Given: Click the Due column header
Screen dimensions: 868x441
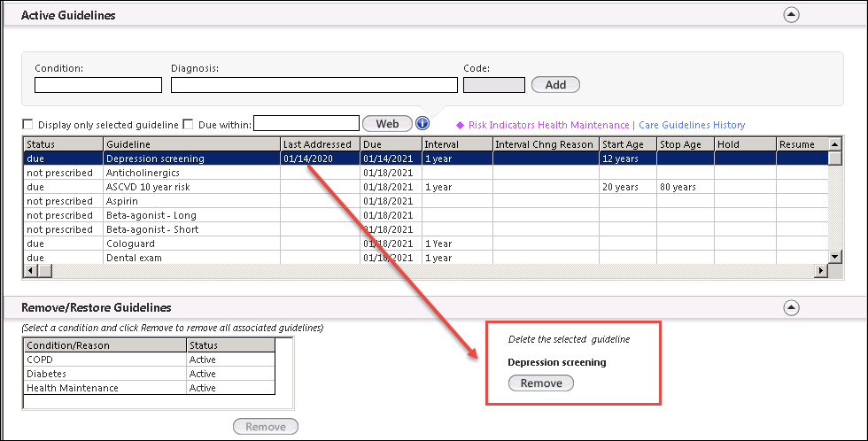Looking at the screenshot, I should pyautogui.click(x=391, y=144).
